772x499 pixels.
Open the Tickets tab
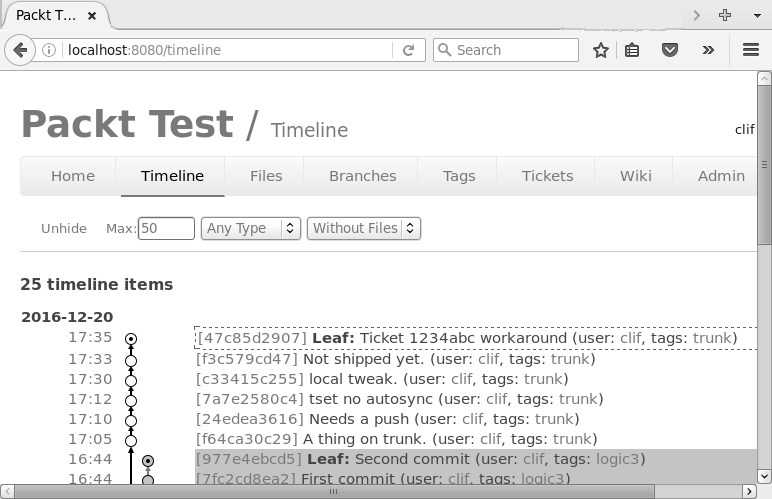coord(547,176)
